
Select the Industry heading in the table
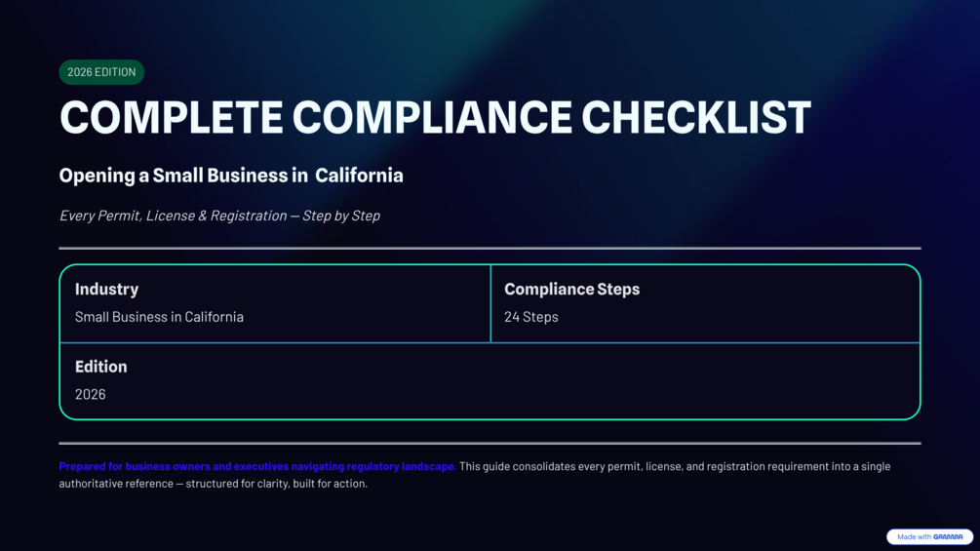107,289
